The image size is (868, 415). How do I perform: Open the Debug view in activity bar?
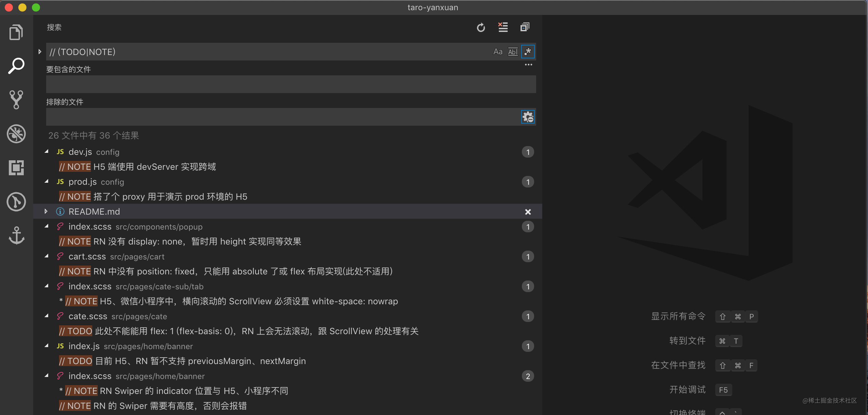pyautogui.click(x=16, y=133)
